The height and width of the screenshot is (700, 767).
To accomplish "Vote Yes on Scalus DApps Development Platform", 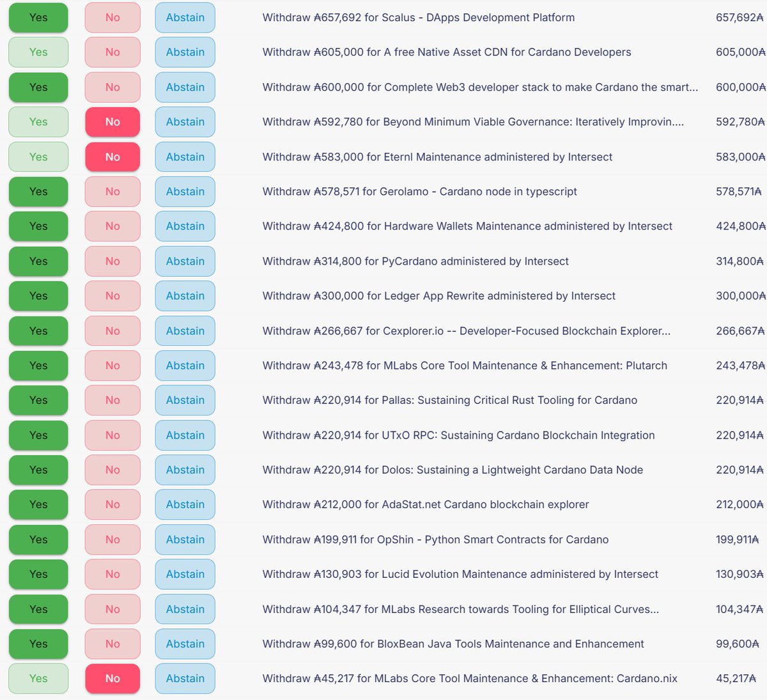I will click(38, 18).
